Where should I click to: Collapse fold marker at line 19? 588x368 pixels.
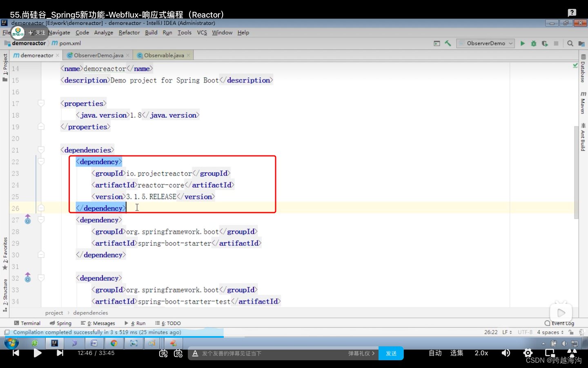41,127
